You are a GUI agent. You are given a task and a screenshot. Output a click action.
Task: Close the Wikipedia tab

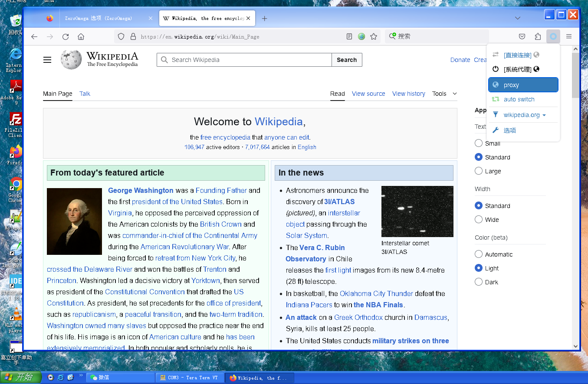click(x=248, y=18)
